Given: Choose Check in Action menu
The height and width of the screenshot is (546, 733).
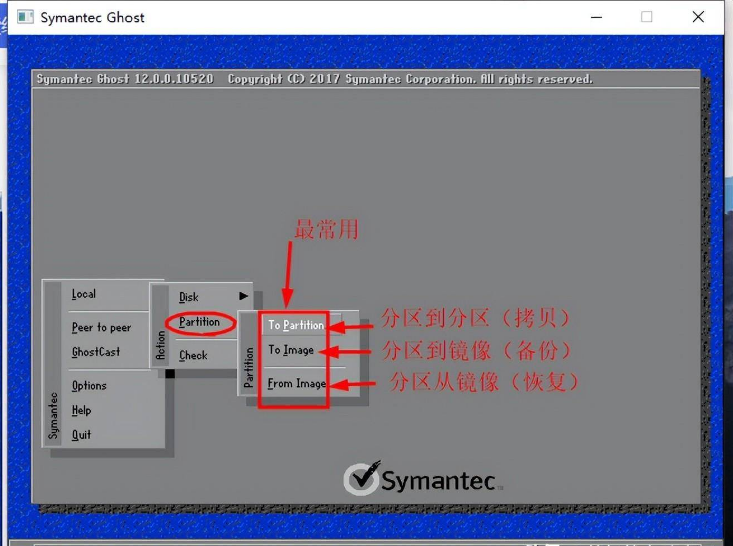Looking at the screenshot, I should [x=194, y=355].
